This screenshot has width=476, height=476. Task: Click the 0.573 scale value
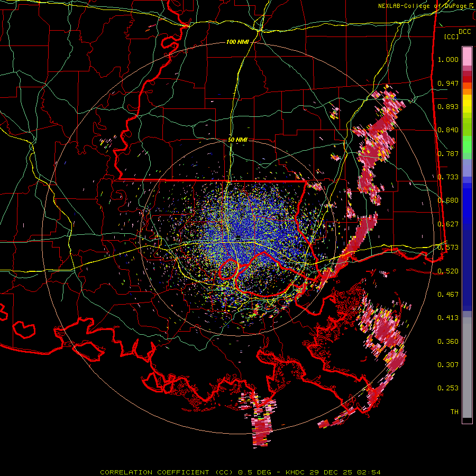[x=448, y=248]
